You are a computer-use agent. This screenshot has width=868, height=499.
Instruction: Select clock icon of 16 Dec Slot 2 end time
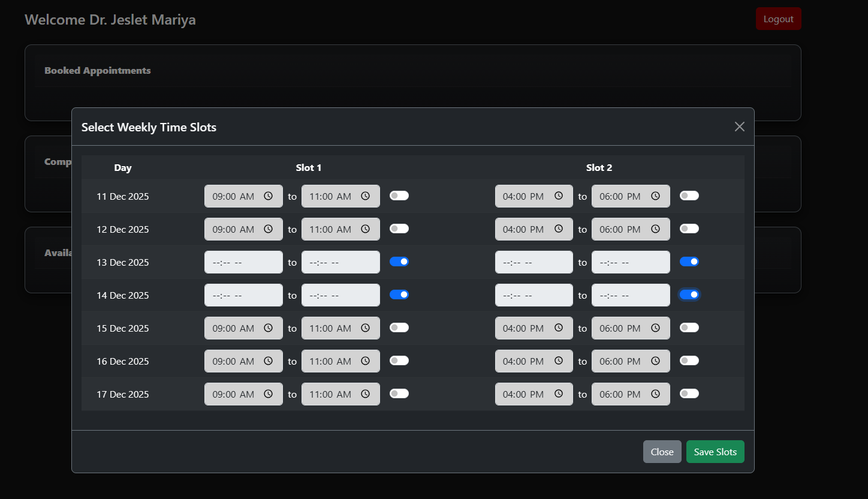click(656, 361)
